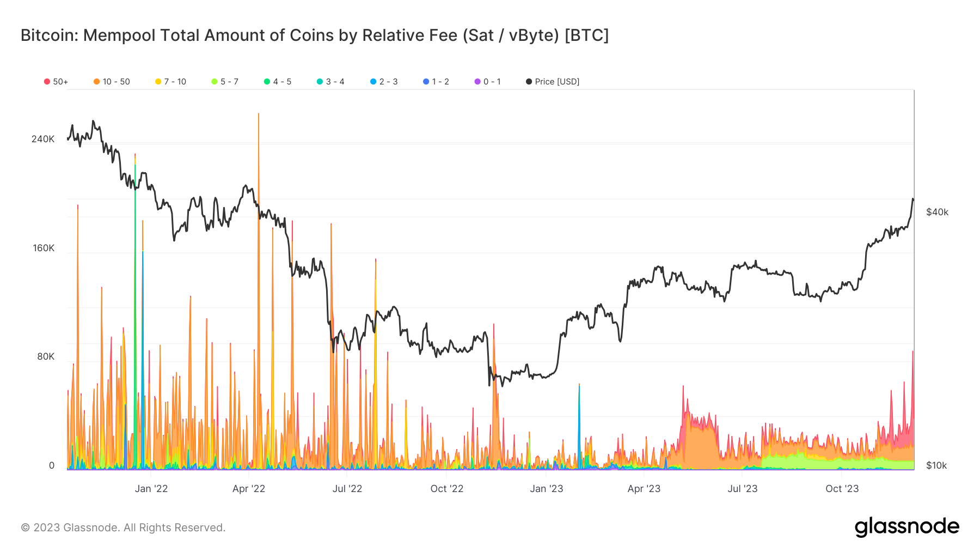This screenshot has height=552, width=980.
Task: Click the 240K y-axis label
Action: [x=43, y=139]
